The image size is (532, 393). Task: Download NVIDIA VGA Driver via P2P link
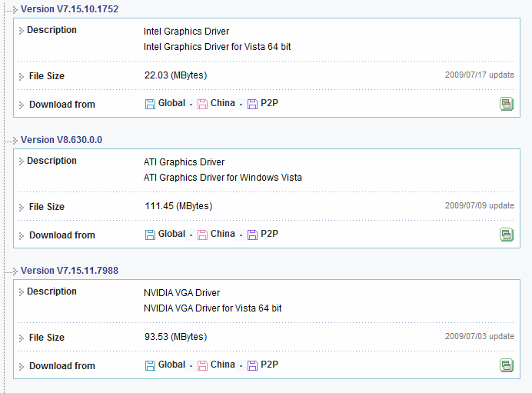(269, 365)
